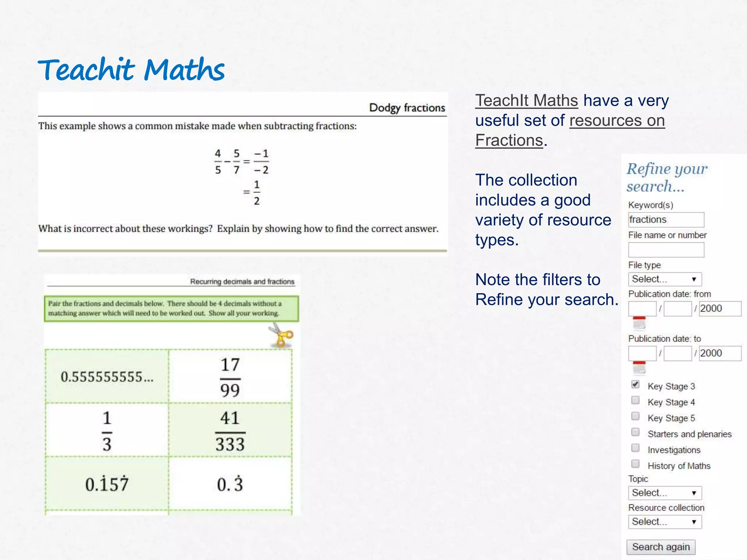Select the 41/333 fraction card
The height and width of the screenshot is (560, 747).
pos(230,430)
